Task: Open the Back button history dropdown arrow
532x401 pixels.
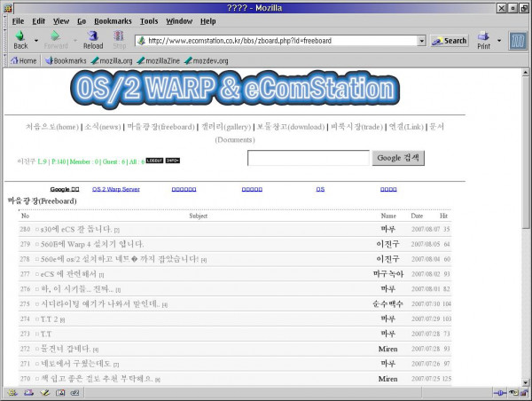Action: click(35, 41)
